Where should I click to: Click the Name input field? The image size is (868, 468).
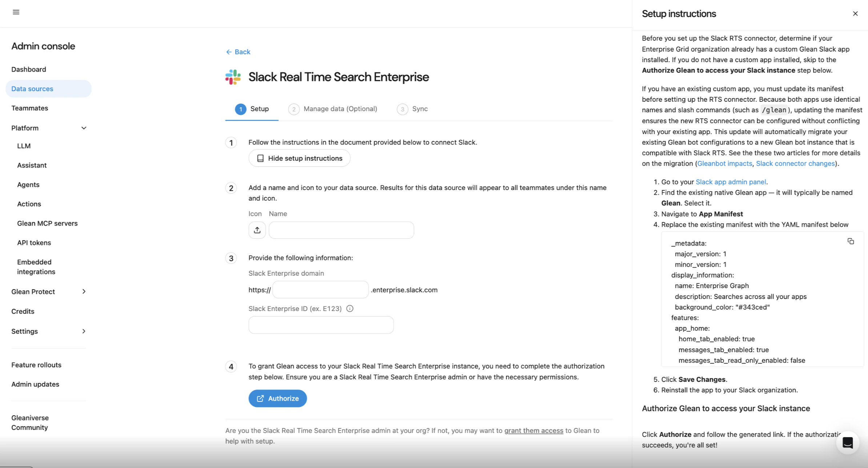pos(341,230)
